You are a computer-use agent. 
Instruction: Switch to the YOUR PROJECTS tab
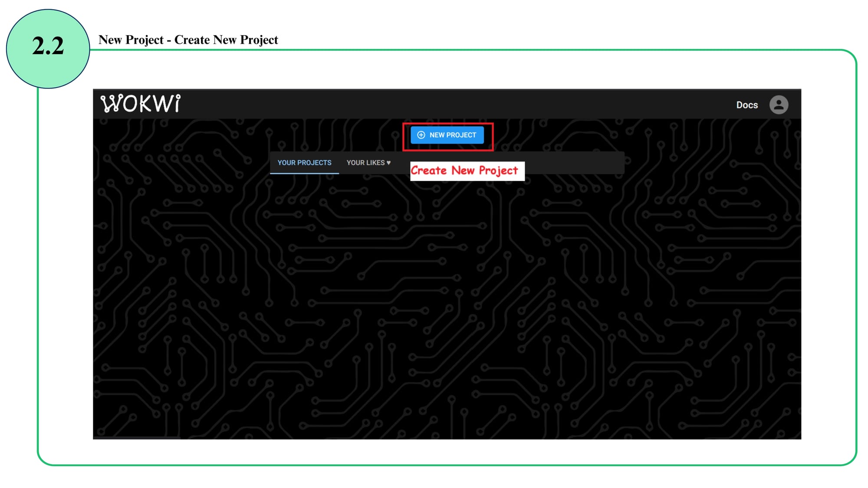pos(304,163)
